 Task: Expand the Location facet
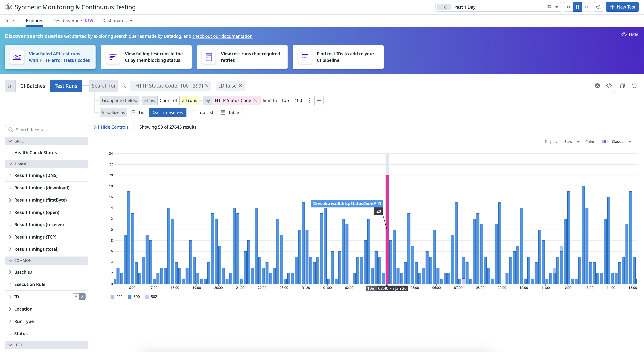coord(23,309)
